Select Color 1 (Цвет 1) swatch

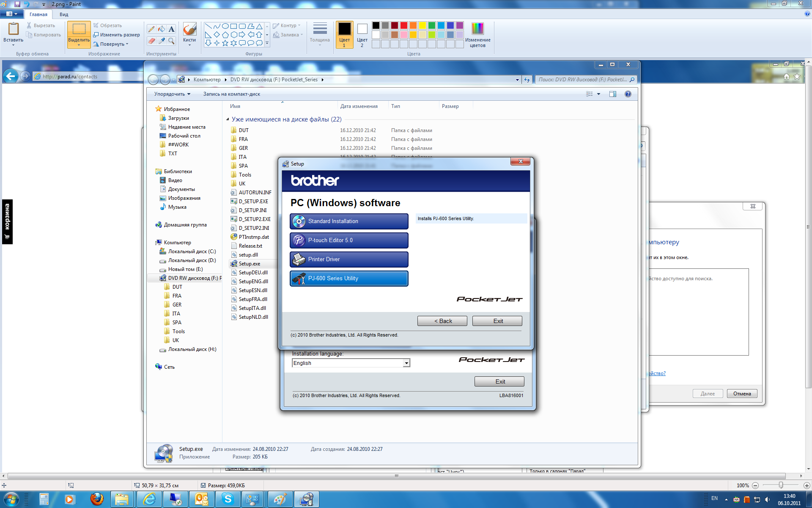tap(344, 34)
